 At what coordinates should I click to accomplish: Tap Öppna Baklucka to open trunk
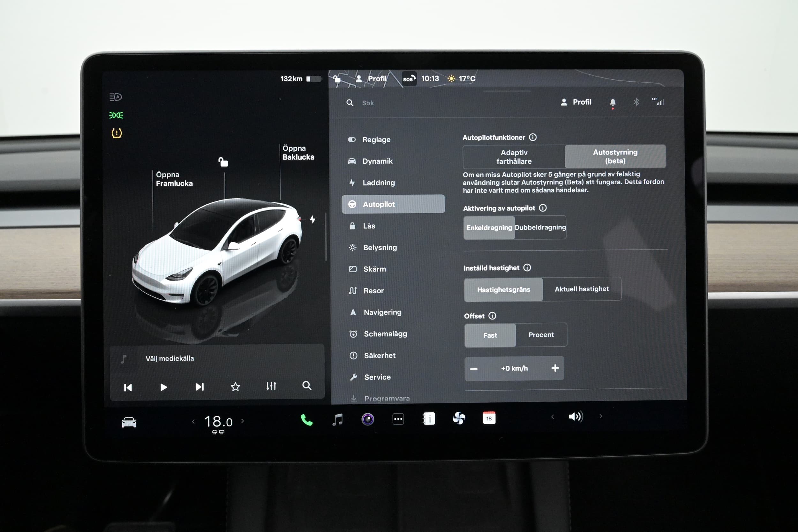pyautogui.click(x=298, y=153)
